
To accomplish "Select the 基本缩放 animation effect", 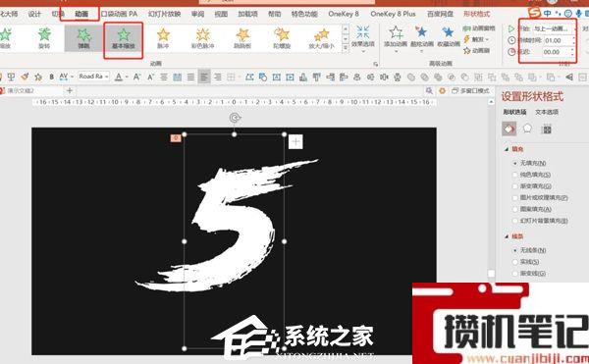I will point(124,39).
